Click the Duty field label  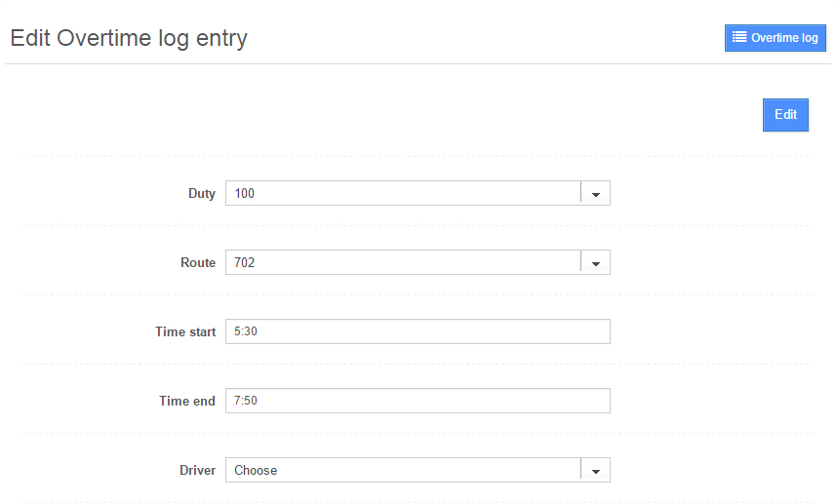(x=202, y=194)
